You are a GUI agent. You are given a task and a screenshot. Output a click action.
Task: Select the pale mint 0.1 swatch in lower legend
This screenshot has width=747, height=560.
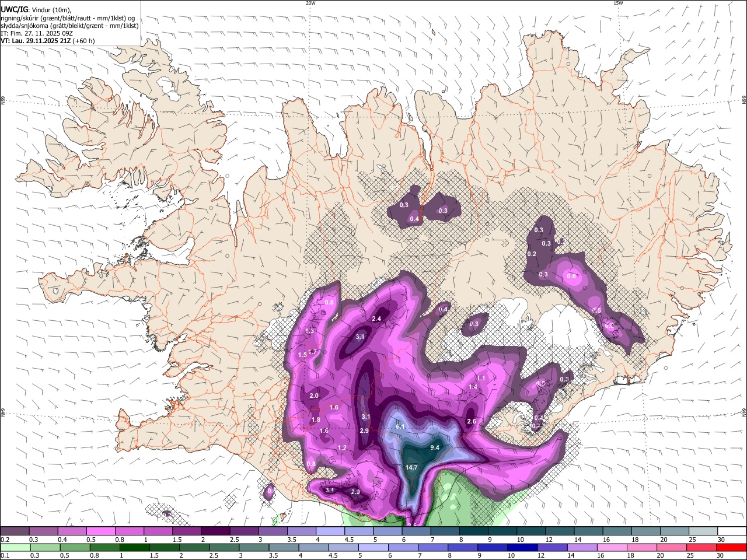point(15,547)
